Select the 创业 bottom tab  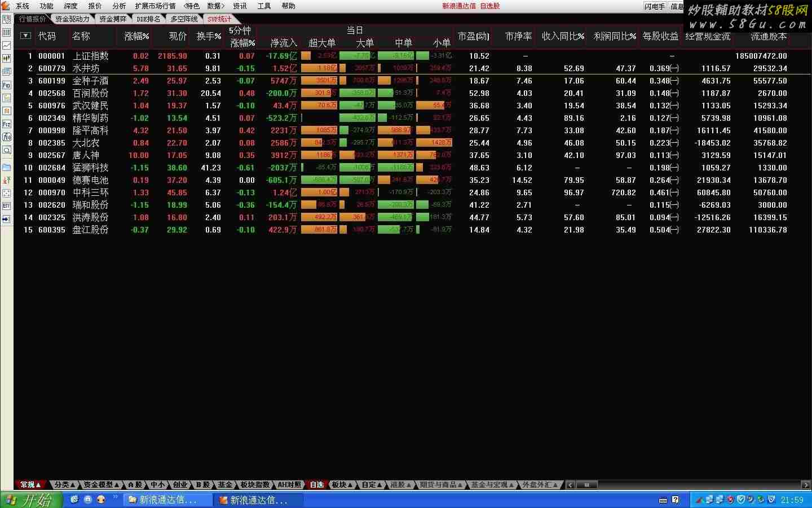(180, 485)
